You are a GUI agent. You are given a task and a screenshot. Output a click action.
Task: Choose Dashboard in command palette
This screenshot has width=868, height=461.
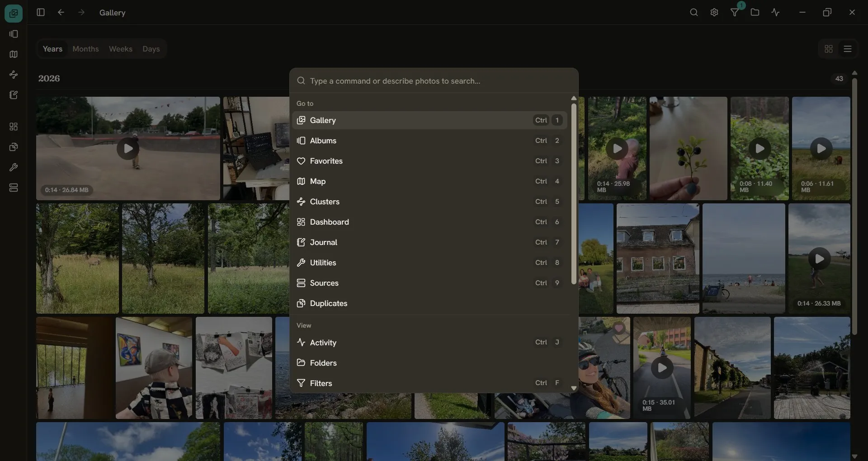429,222
